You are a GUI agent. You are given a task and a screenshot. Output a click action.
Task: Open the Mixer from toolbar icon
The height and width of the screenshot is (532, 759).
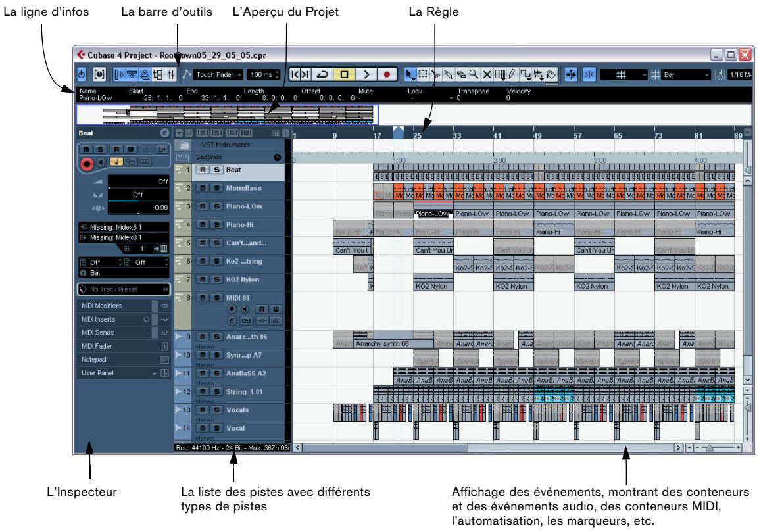point(171,74)
